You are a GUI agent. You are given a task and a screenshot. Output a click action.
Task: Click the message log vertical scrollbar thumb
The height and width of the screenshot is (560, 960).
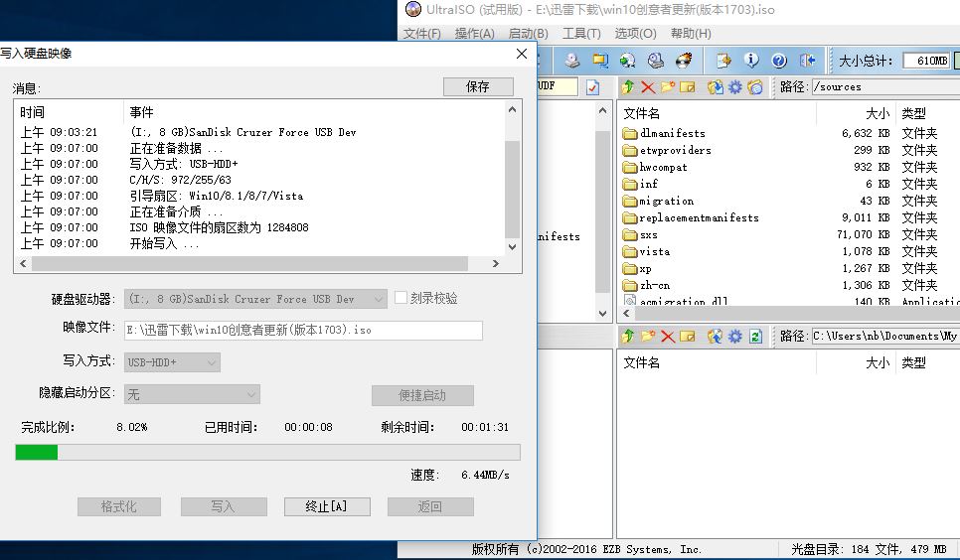tap(512, 189)
